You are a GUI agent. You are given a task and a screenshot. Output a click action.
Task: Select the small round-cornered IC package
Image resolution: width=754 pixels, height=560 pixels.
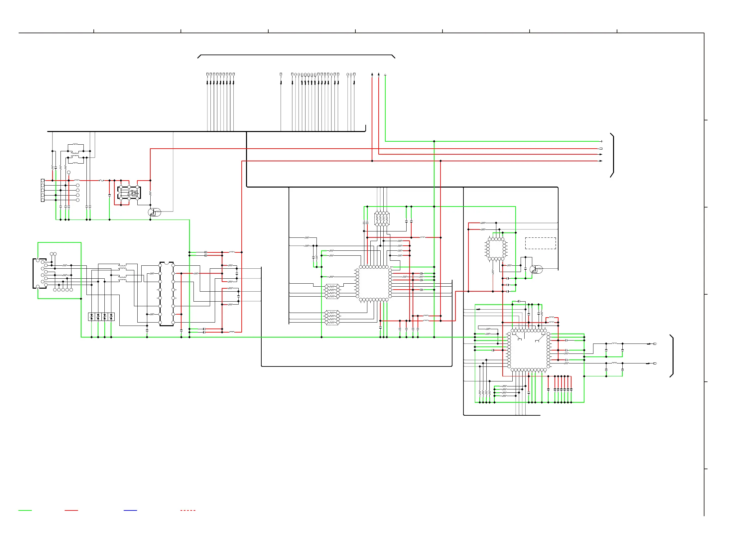click(x=496, y=249)
